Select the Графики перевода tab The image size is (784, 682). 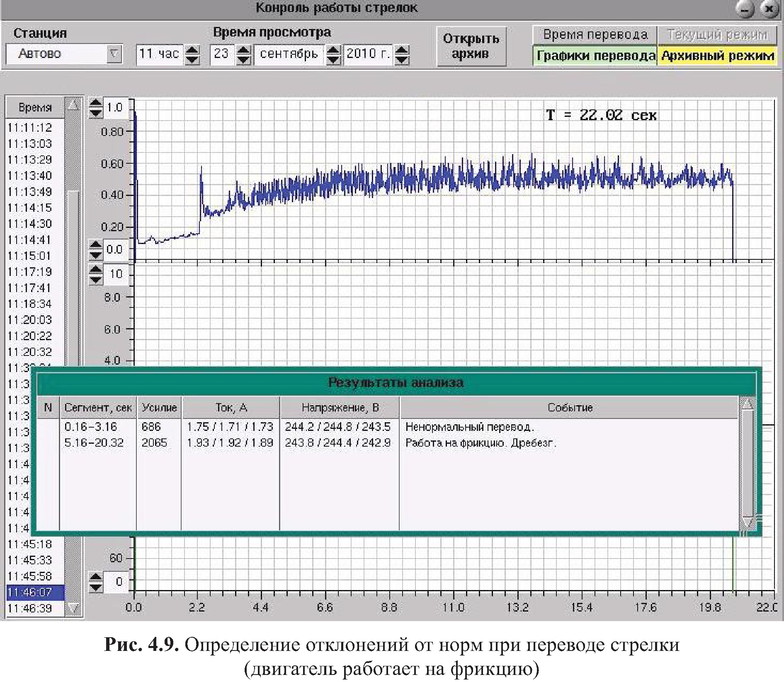point(595,56)
